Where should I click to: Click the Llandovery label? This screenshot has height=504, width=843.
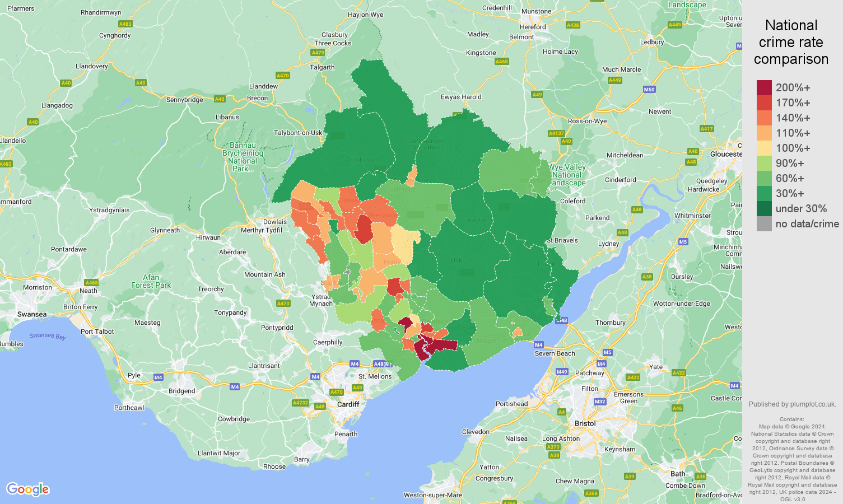(91, 66)
